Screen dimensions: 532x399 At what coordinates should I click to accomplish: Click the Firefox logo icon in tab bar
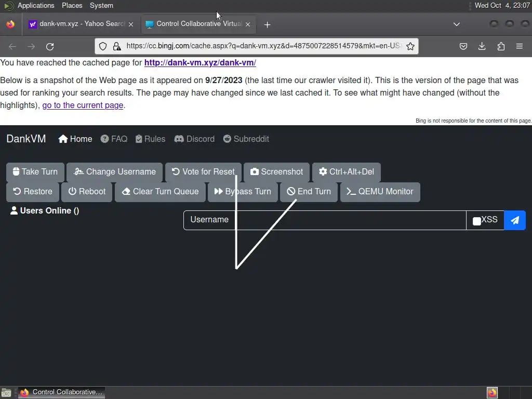(x=10, y=24)
